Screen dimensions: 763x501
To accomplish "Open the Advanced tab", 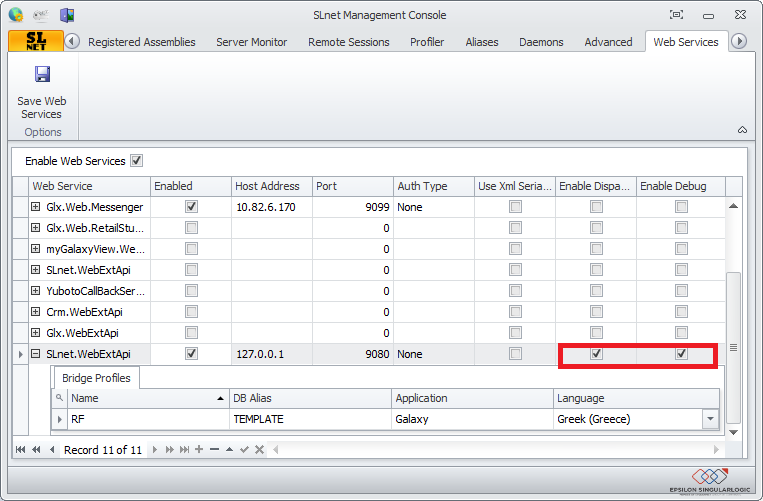I will pos(608,42).
